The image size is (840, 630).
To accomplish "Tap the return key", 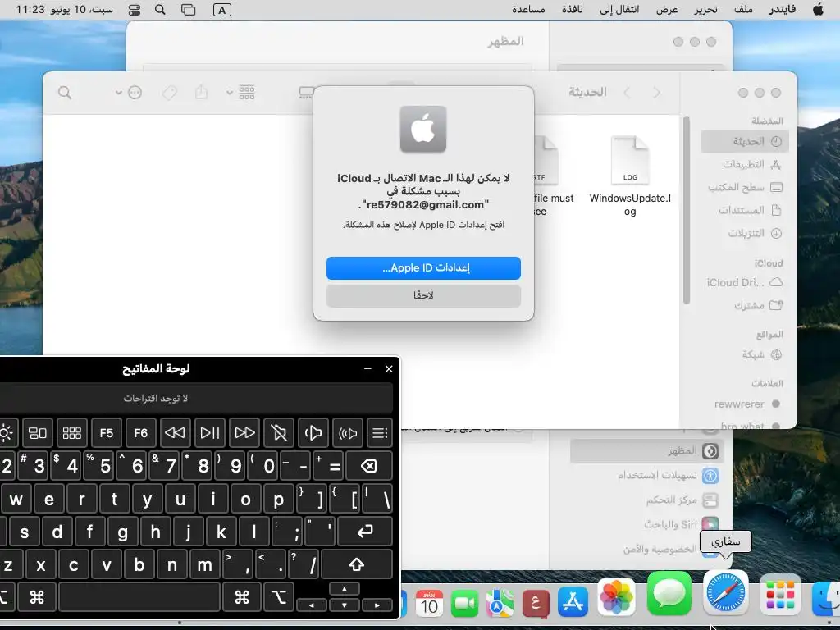I will click(365, 532).
